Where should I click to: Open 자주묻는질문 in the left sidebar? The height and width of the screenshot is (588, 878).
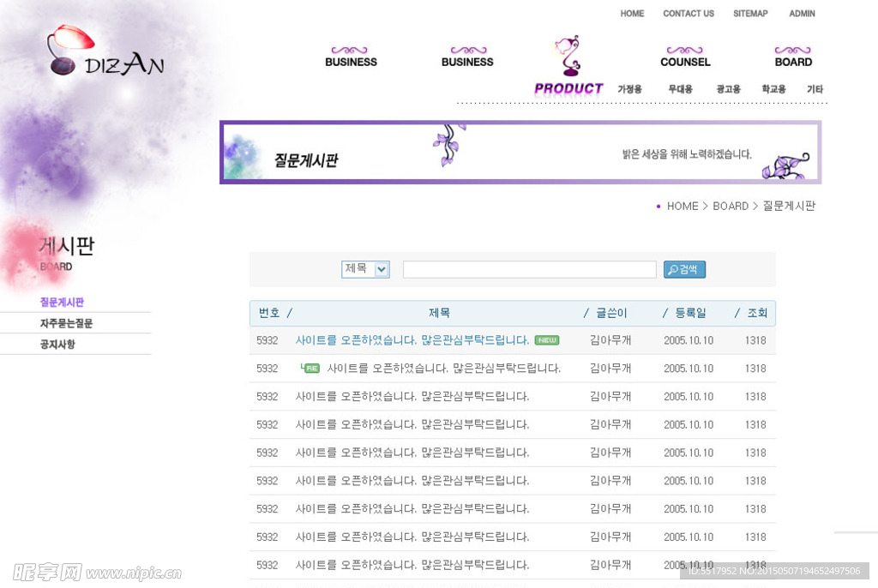pos(67,323)
